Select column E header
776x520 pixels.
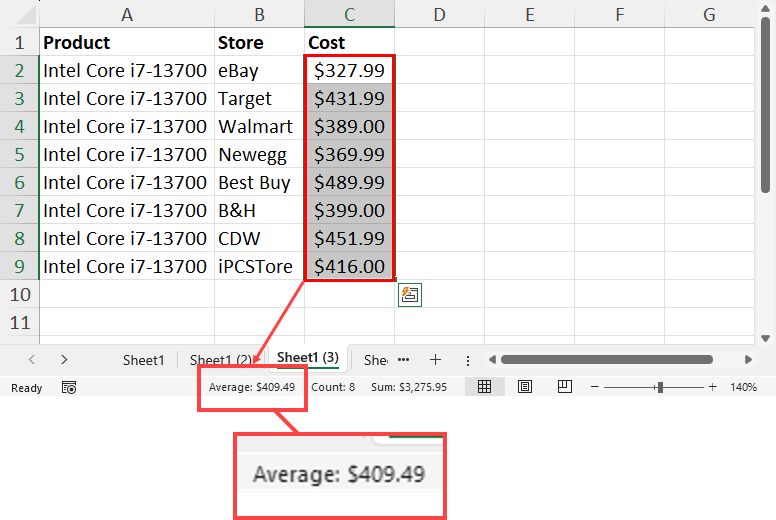click(530, 14)
